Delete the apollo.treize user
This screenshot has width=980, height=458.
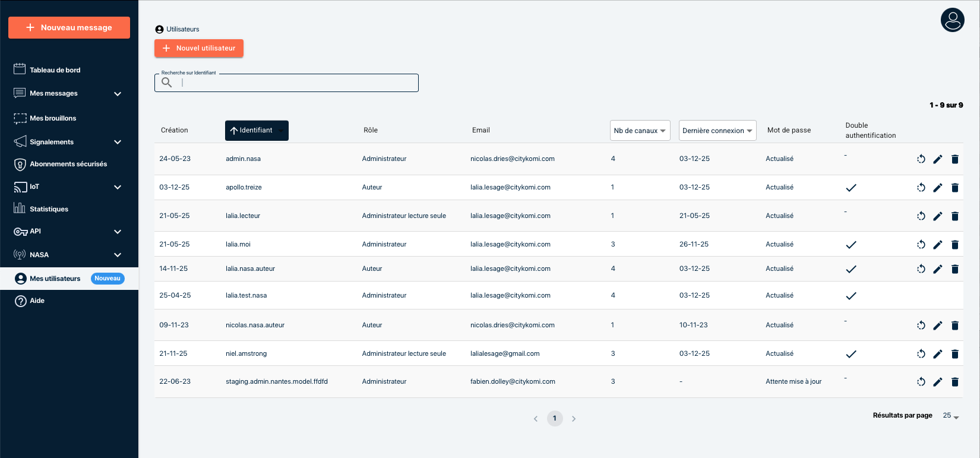pyautogui.click(x=954, y=188)
